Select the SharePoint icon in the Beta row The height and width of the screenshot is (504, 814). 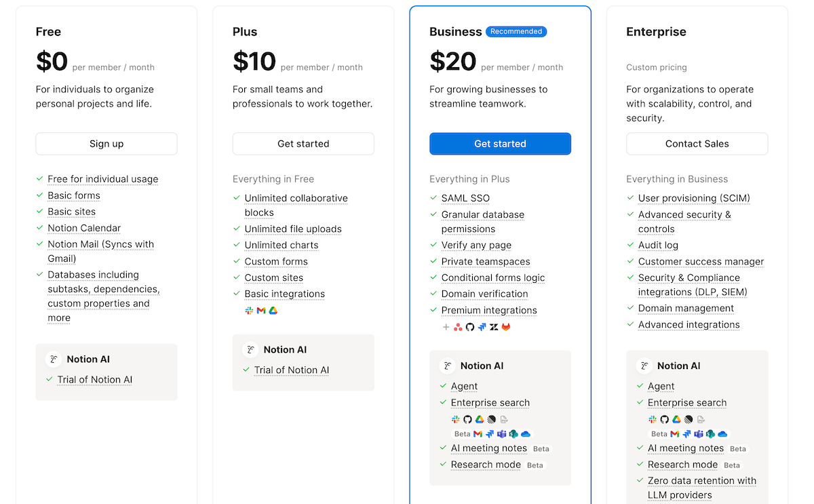[x=513, y=433]
